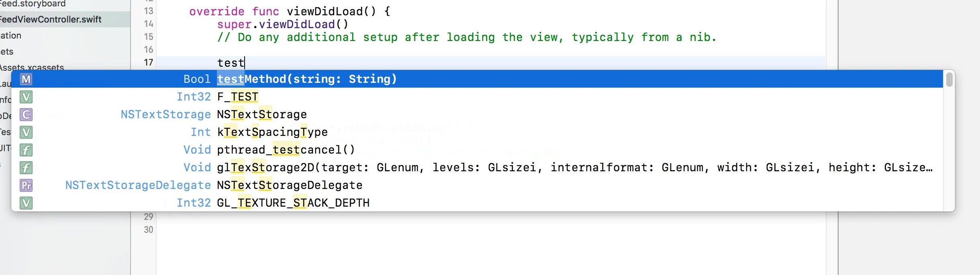Choose GL_TEXTURE_STACK_DEPTH from the list
This screenshot has height=275, width=980.
point(477,203)
